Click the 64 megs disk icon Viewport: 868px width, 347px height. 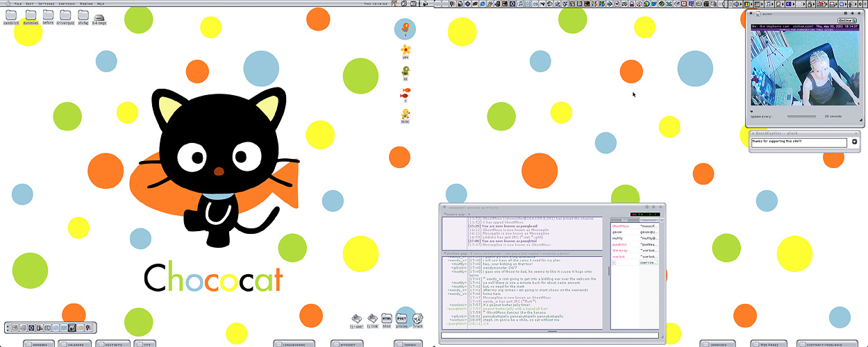point(99,17)
